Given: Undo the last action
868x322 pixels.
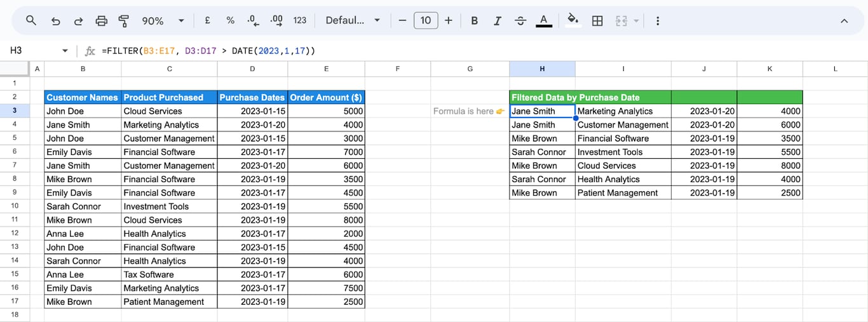Looking at the screenshot, I should (x=55, y=20).
